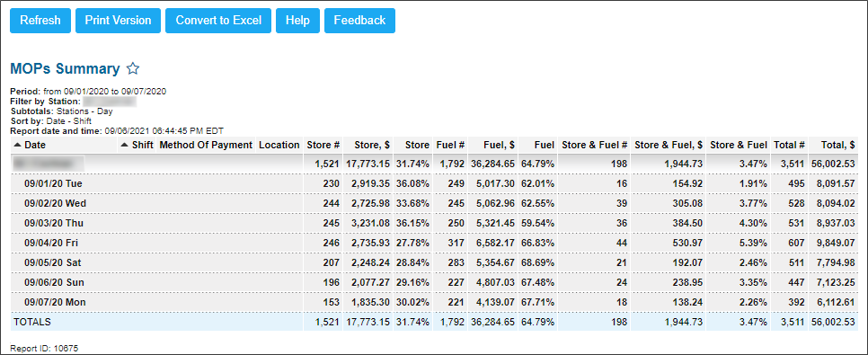
Task: Open the Print Version of the report
Action: click(x=118, y=21)
